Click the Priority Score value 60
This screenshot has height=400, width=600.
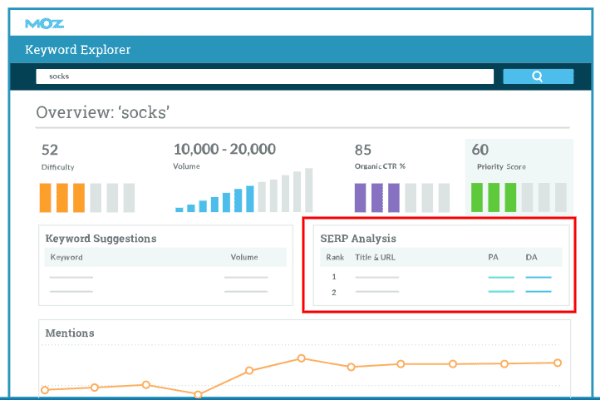click(480, 149)
